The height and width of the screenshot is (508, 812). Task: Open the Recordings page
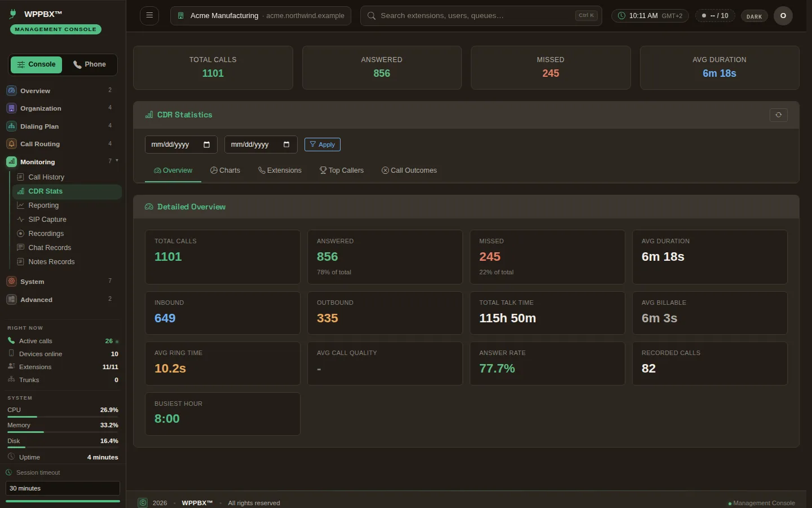tap(67, 234)
